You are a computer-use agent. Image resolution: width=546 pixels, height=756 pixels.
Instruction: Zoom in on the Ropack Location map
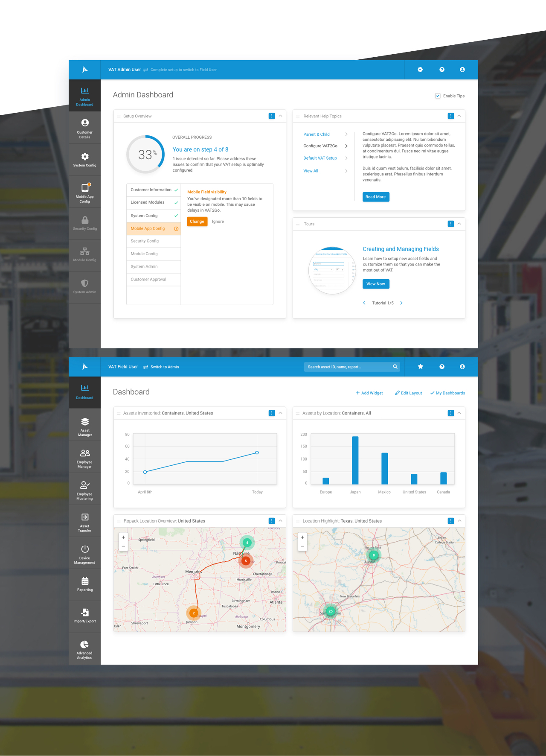coord(123,537)
